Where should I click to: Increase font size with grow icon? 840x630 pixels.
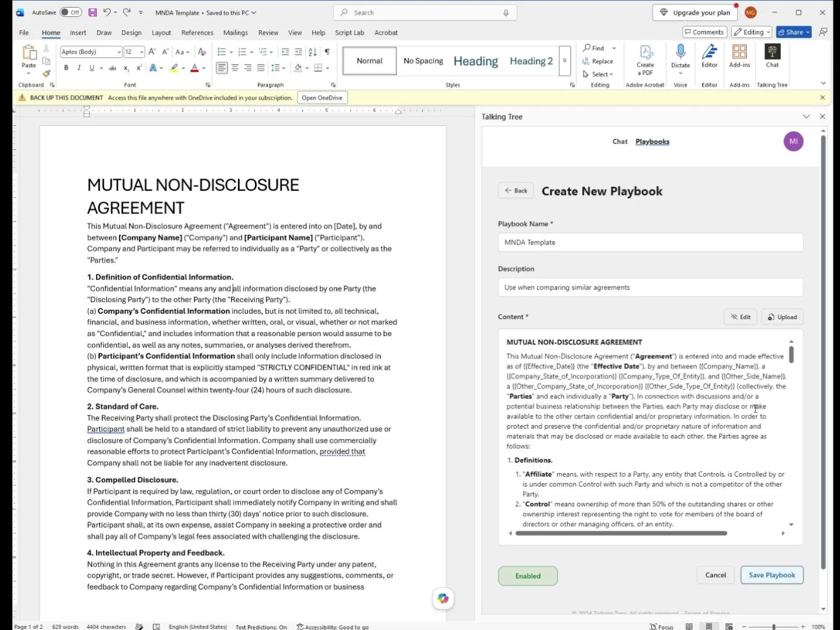(x=152, y=52)
